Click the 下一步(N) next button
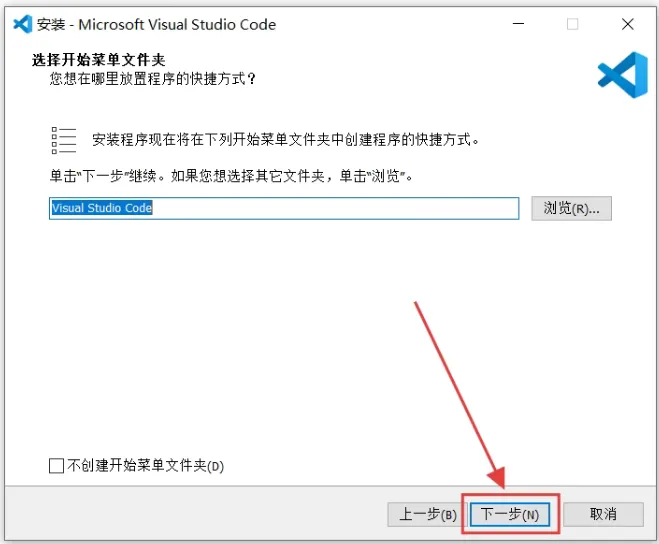The height and width of the screenshot is (544, 659). click(510, 514)
